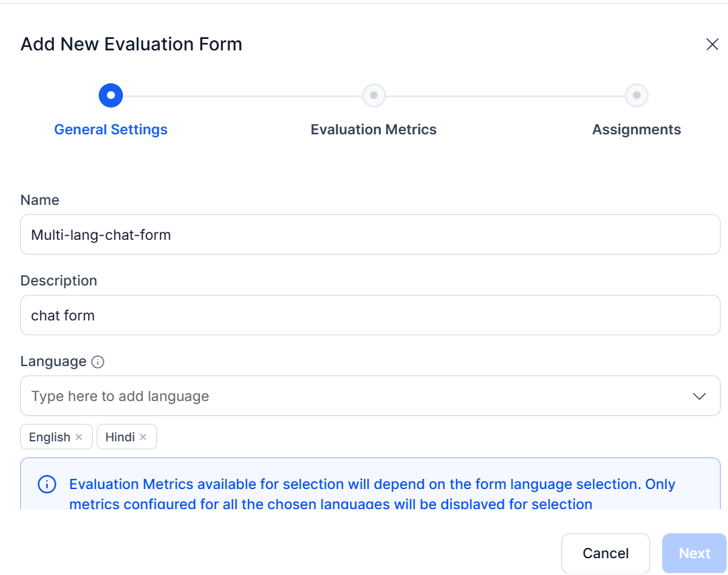Click the Hindi tag text
The height and width of the screenshot is (575, 728).
tap(120, 437)
